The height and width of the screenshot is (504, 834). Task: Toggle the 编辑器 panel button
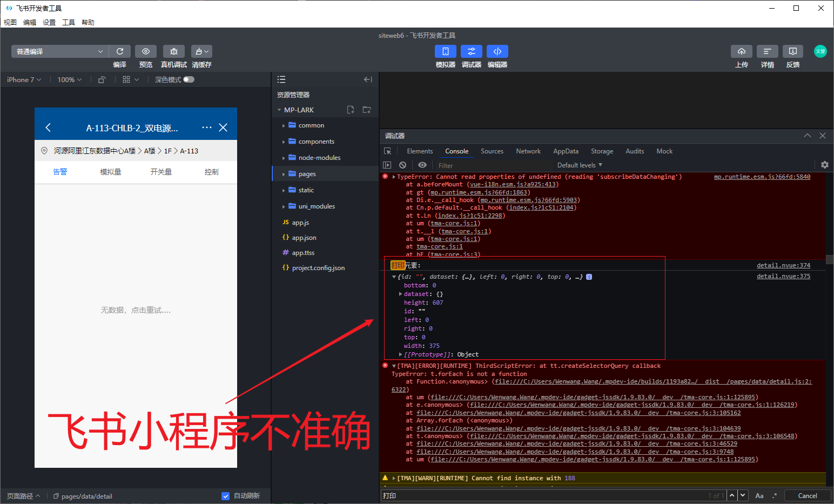pos(497,51)
